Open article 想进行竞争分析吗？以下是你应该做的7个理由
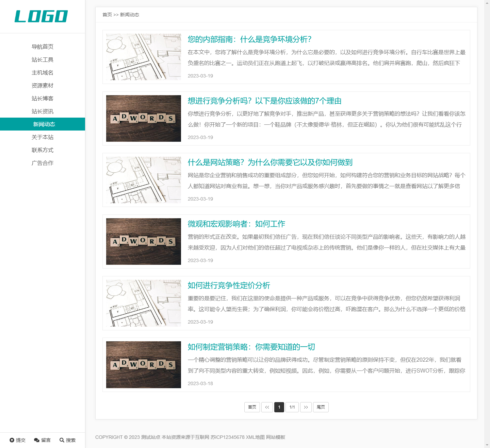This screenshot has width=490, height=448. (x=264, y=101)
